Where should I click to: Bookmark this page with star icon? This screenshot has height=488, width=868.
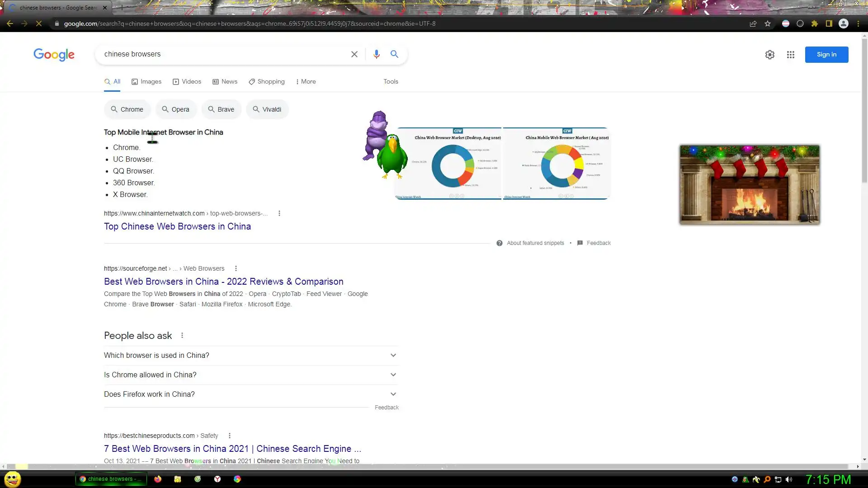[768, 23]
